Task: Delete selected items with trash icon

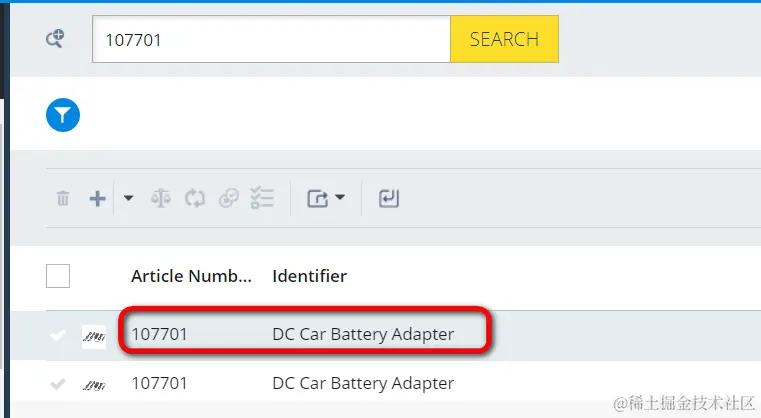Action: [63, 198]
